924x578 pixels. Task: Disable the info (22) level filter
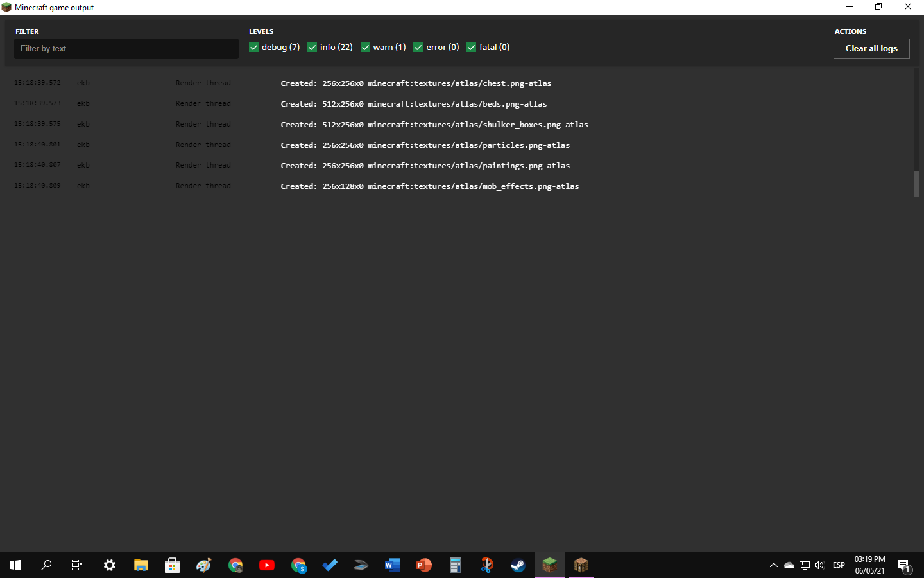[312, 48]
